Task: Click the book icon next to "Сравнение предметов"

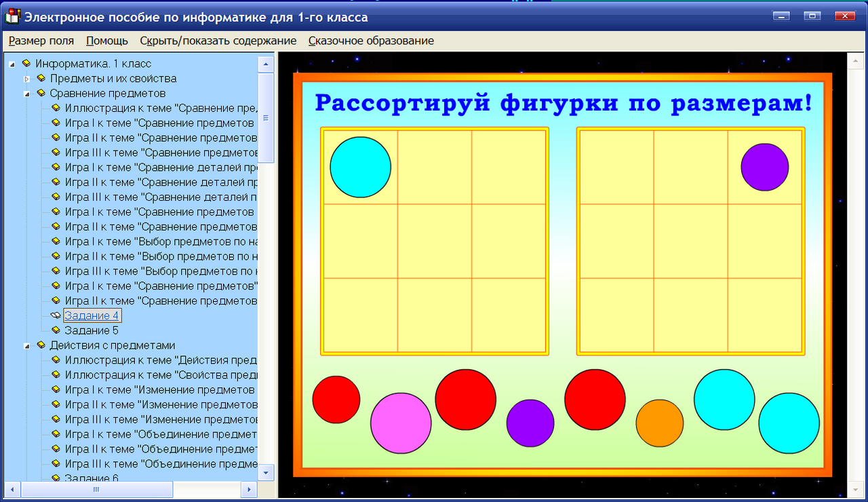Action: pos(41,93)
